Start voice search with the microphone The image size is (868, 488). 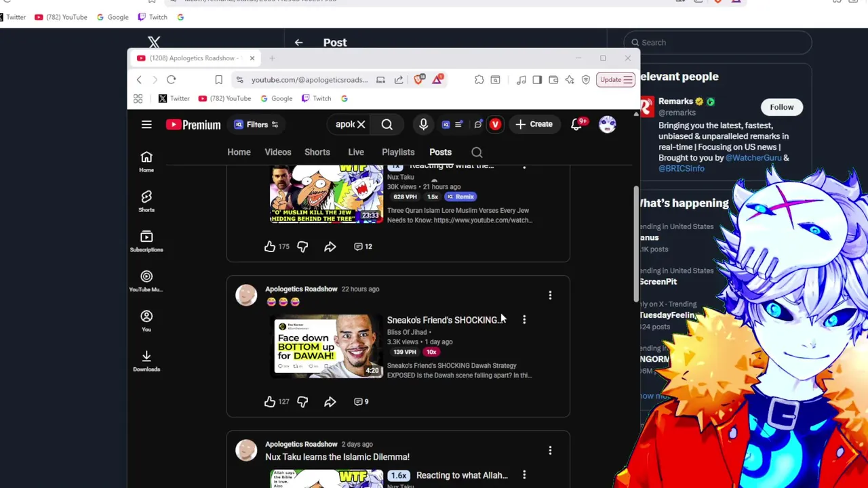(423, 125)
